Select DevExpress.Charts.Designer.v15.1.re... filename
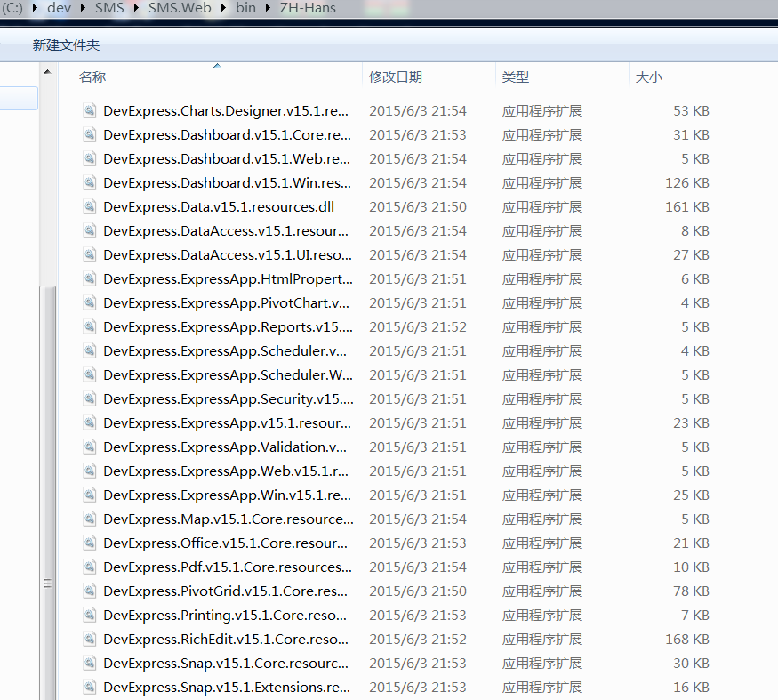Viewport: 778px width, 700px height. point(226,110)
